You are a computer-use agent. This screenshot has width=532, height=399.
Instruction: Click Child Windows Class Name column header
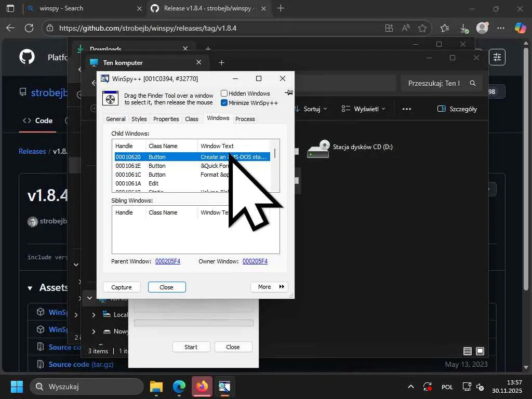pyautogui.click(x=171, y=146)
